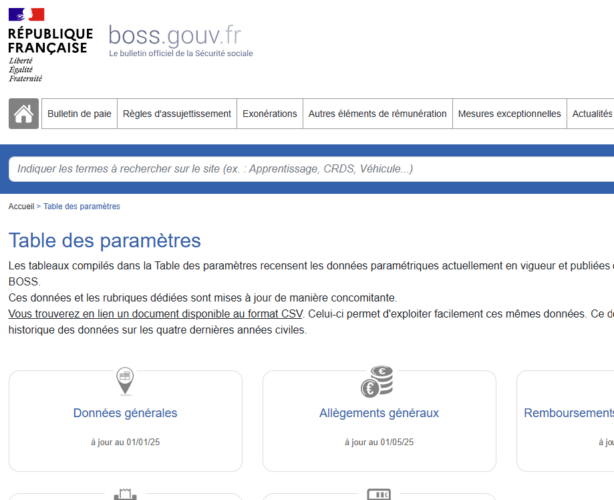
Task: Open the Allègements généraux card
Action: (x=379, y=421)
